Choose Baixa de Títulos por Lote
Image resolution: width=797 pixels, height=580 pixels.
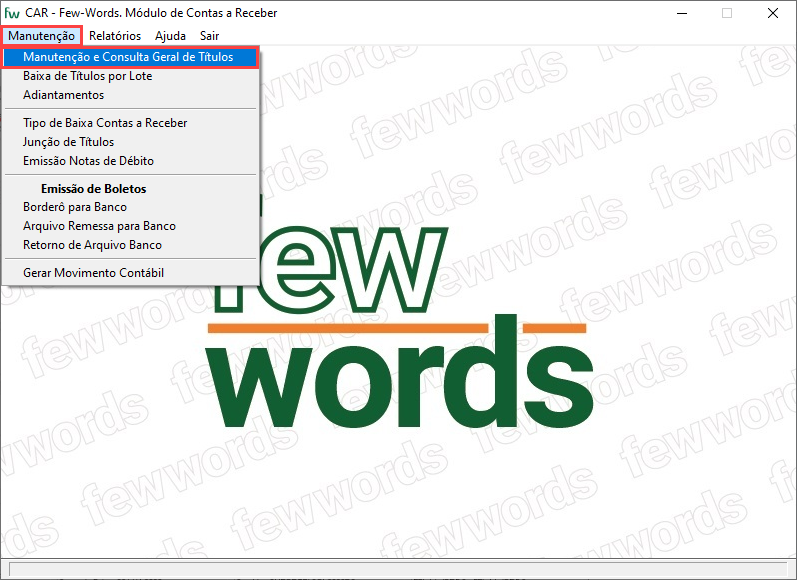point(131,76)
